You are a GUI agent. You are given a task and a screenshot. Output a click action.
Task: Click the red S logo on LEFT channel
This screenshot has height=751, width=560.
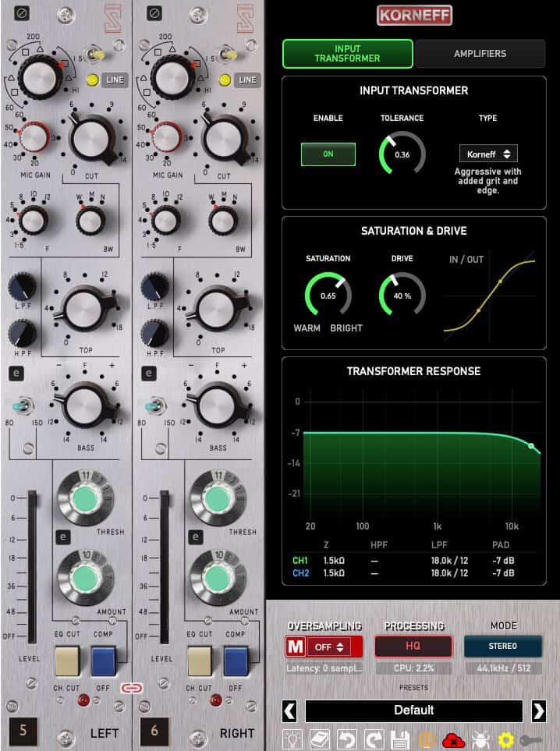pyautogui.click(x=114, y=18)
